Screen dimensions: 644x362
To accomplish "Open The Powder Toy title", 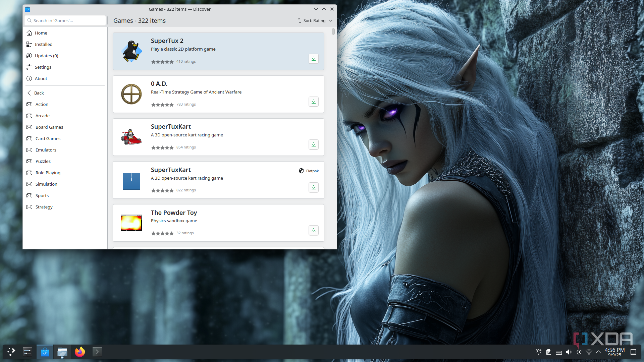I will pyautogui.click(x=174, y=213).
